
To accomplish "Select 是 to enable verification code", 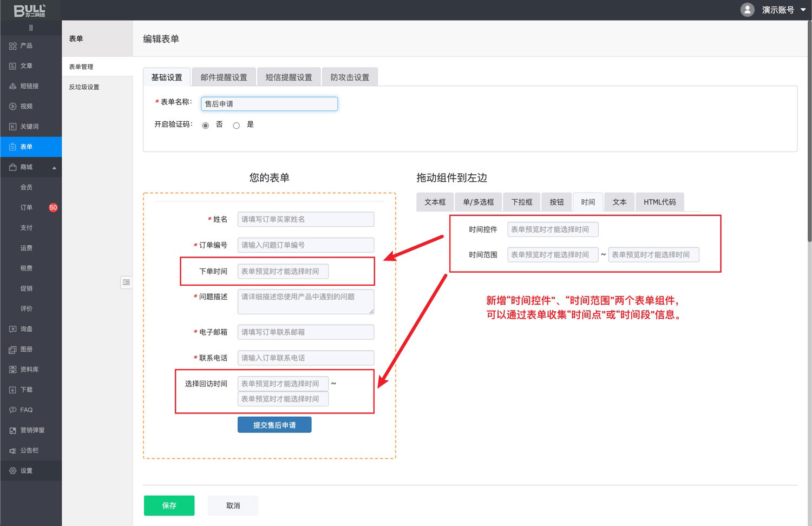I will click(x=237, y=126).
